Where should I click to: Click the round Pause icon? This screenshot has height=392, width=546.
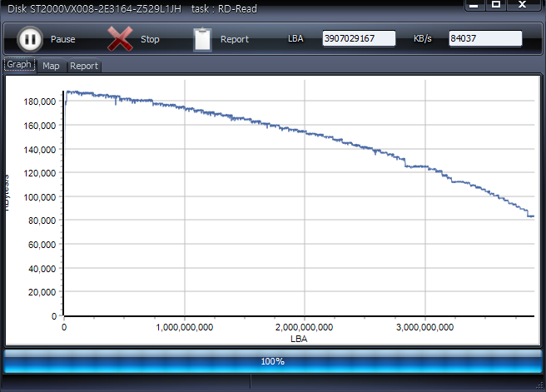pyautogui.click(x=30, y=39)
